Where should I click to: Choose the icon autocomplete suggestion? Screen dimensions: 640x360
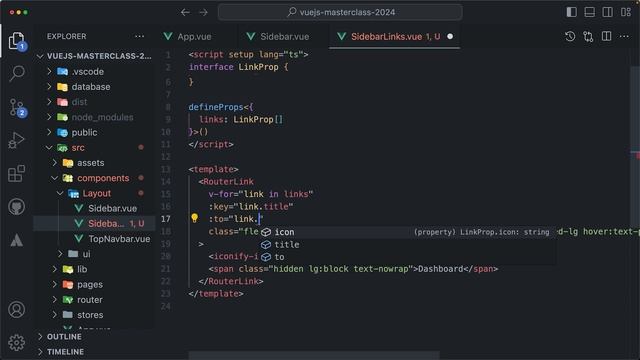tap(407, 232)
